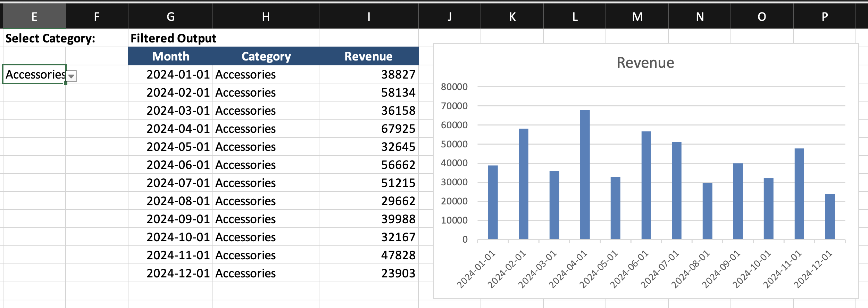
Task: Click the 2024-12-01 chart bar
Action: tap(830, 216)
